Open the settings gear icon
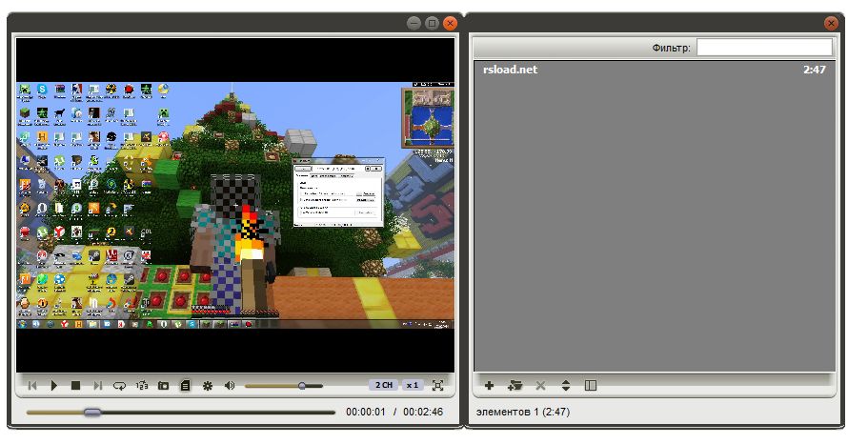868x444 pixels. (208, 385)
